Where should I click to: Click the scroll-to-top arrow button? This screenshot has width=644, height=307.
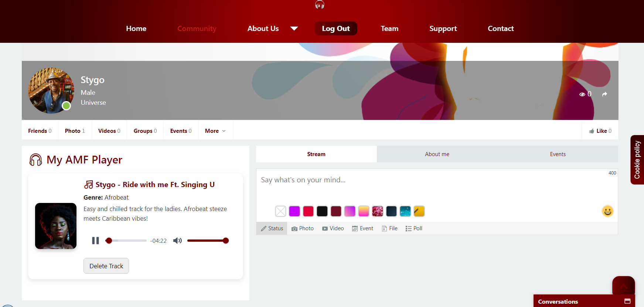[x=624, y=286]
